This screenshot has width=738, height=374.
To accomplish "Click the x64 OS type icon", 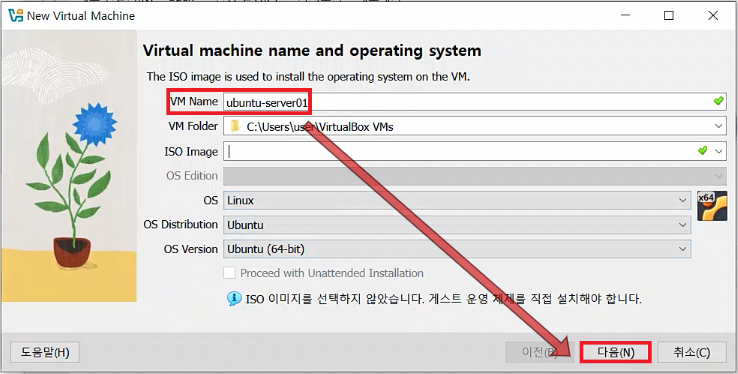I will click(x=712, y=206).
